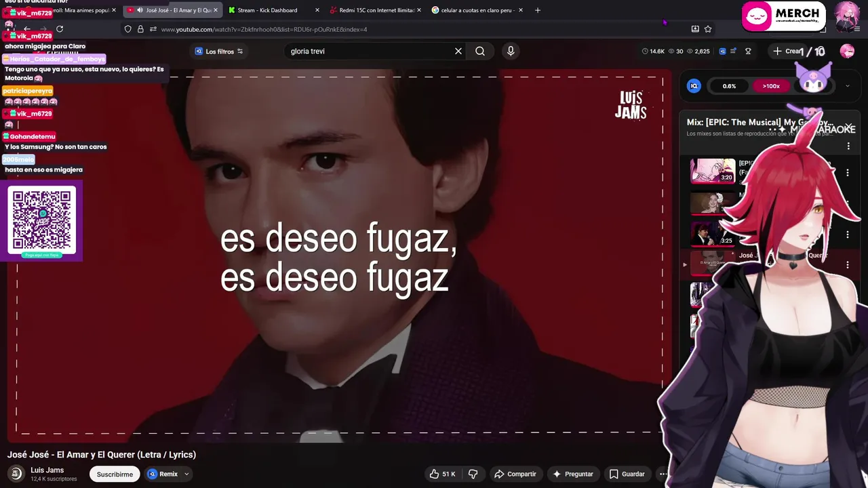The image size is (868, 488).
Task: Click chat username Gohandetemu
Action: (x=30, y=136)
